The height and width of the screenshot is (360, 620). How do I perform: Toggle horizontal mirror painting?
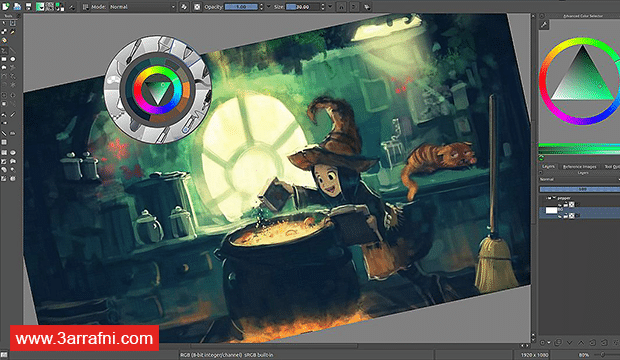click(x=342, y=7)
